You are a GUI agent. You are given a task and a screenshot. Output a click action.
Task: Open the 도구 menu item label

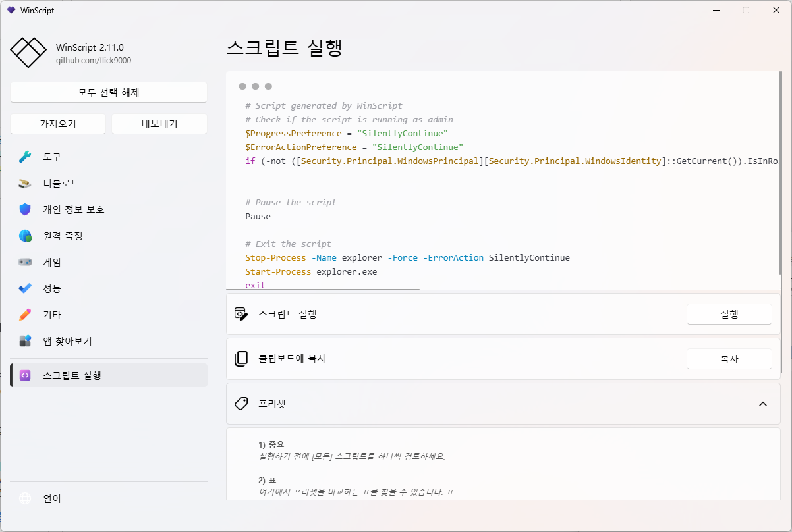point(52,157)
